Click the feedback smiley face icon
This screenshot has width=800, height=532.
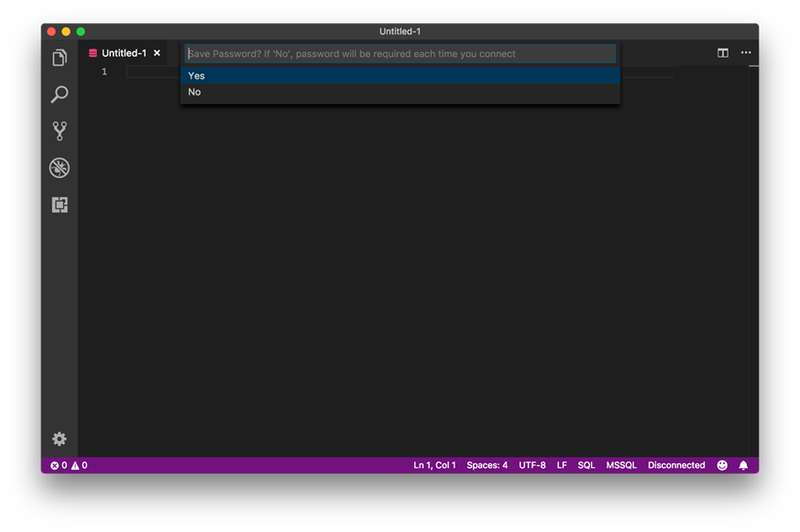pos(722,465)
